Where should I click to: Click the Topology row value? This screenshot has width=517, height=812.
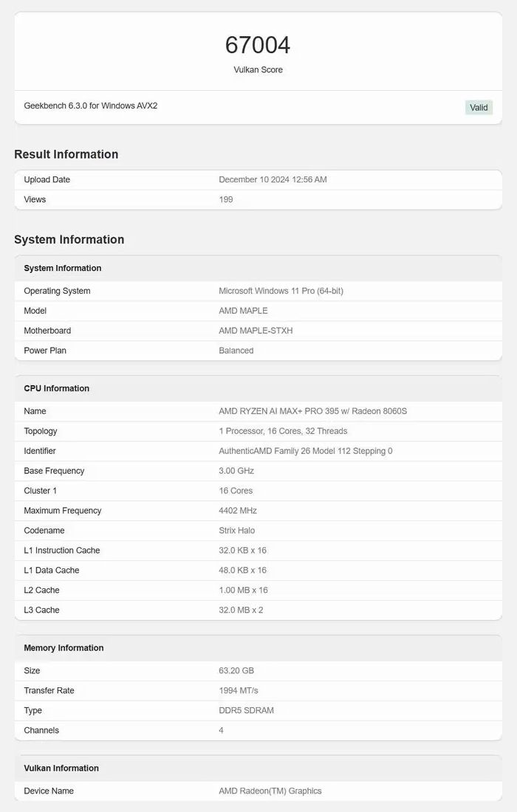coord(283,431)
